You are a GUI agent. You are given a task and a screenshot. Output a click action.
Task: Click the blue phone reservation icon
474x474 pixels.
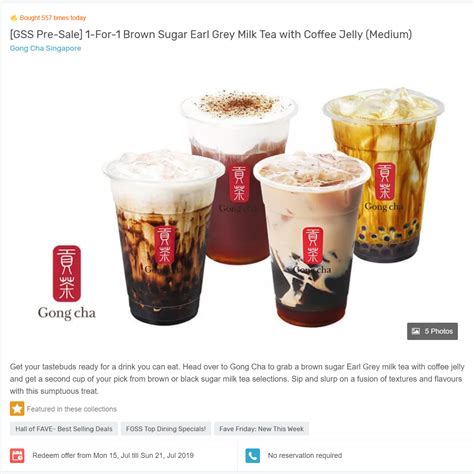point(253,456)
